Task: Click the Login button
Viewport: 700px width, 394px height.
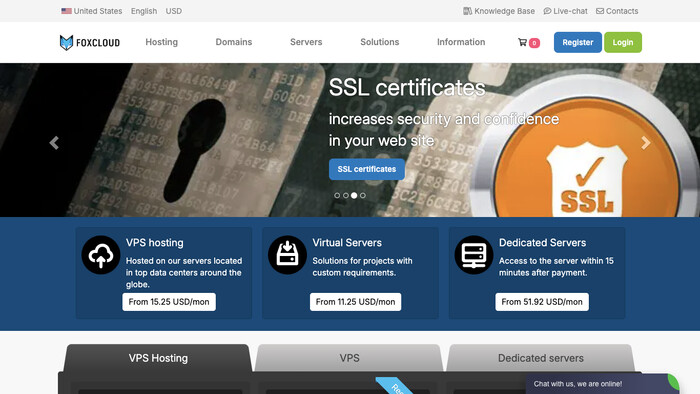Action: (623, 42)
